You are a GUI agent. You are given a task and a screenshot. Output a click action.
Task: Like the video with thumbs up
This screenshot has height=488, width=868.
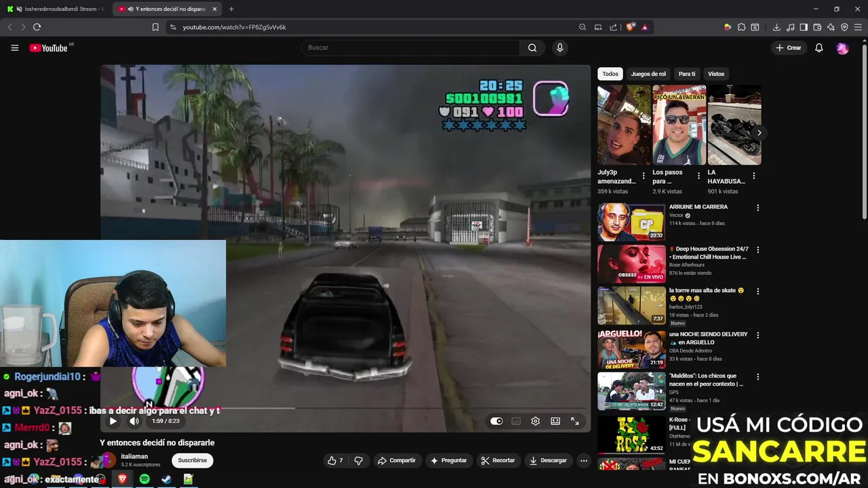(335, 460)
